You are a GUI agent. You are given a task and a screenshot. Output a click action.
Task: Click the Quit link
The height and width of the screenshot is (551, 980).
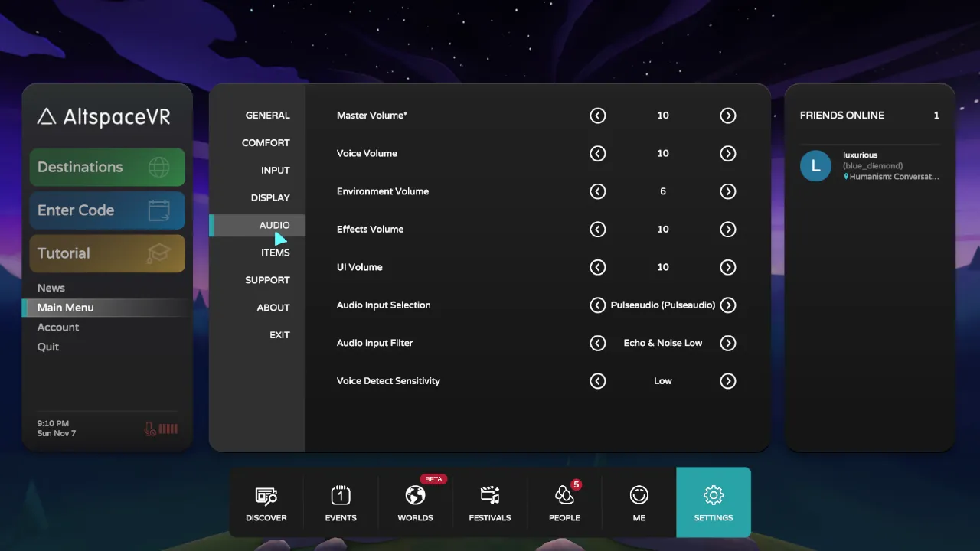[48, 347]
